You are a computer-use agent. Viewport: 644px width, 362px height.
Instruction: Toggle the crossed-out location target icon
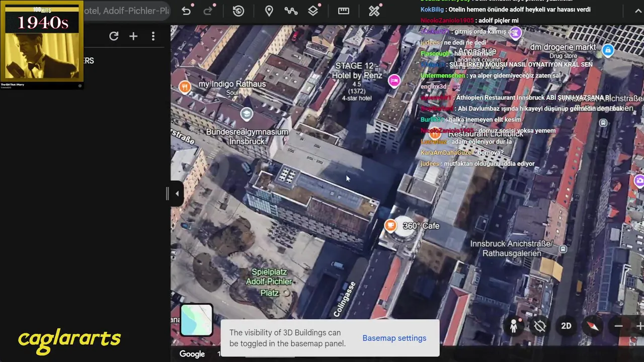click(540, 326)
